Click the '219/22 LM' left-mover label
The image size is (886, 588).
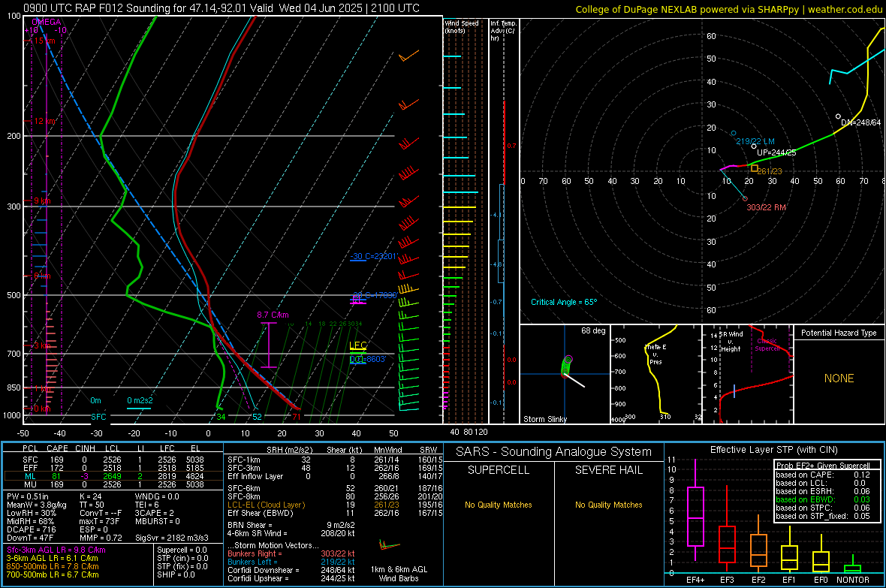coord(755,141)
